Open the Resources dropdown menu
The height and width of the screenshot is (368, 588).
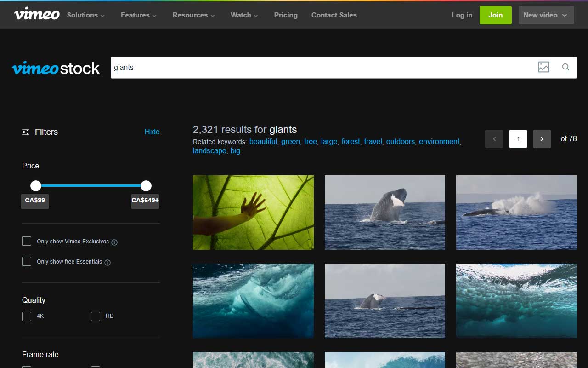[x=190, y=15]
